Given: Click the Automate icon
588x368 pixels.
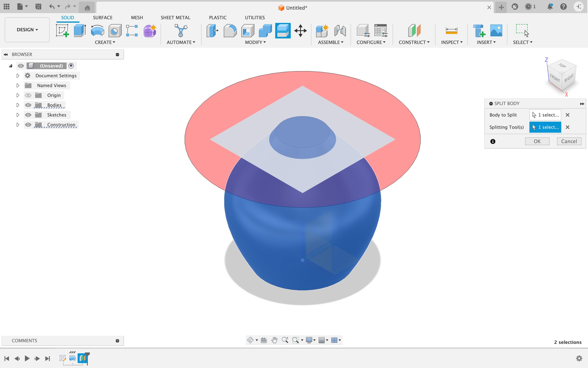Looking at the screenshot, I should pyautogui.click(x=181, y=31).
